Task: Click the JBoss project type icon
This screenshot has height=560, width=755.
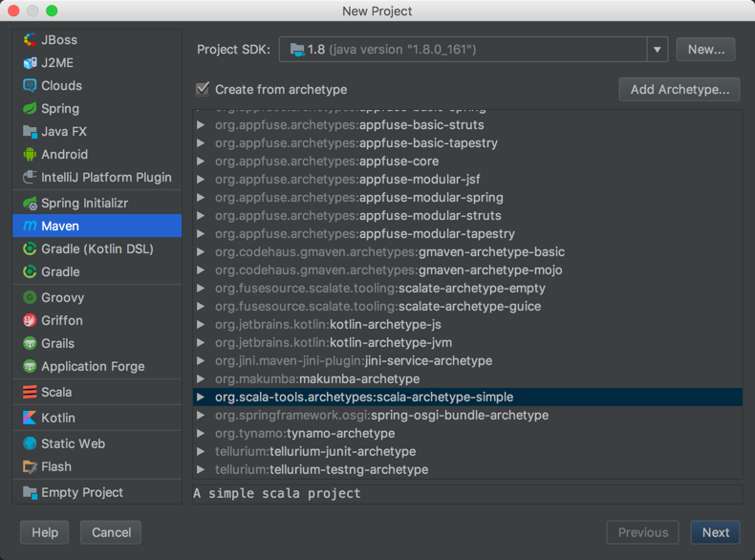Action: pos(30,40)
